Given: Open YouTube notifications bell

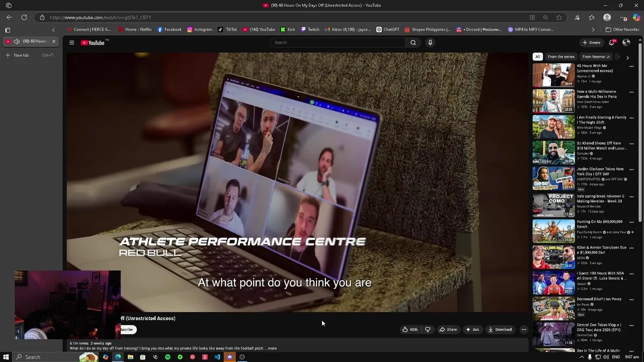Looking at the screenshot, I should click(x=612, y=43).
